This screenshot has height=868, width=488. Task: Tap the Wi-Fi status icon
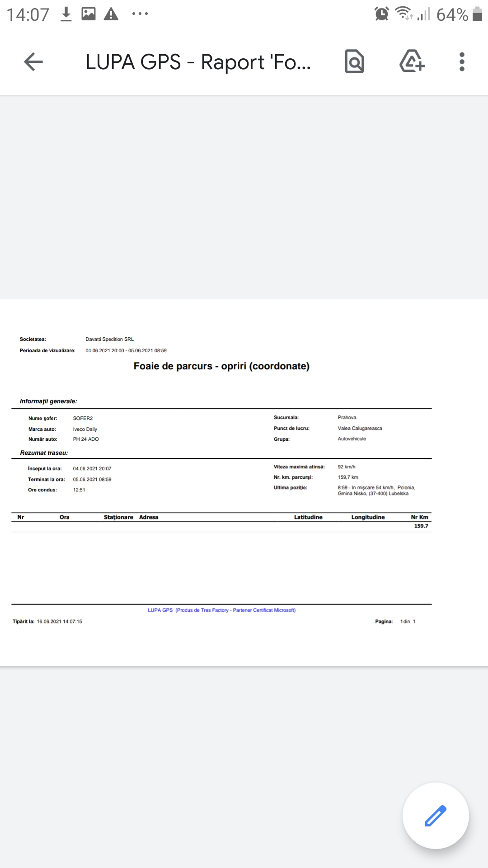pos(404,14)
